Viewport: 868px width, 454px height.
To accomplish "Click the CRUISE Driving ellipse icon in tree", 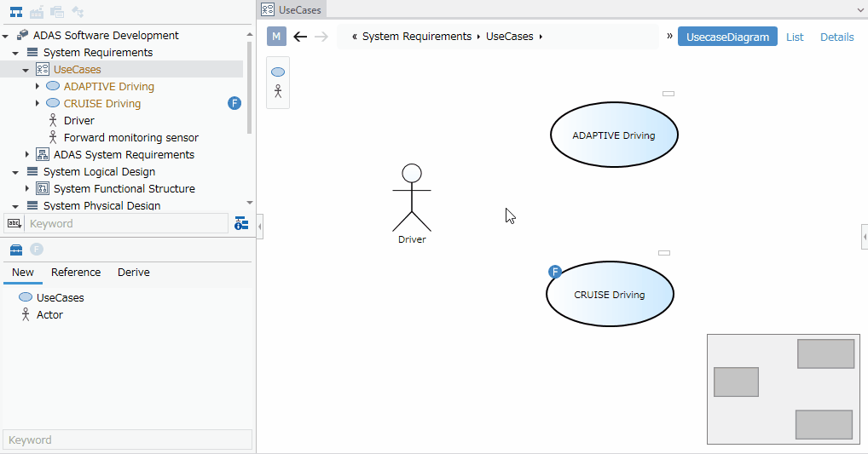I will (x=53, y=103).
